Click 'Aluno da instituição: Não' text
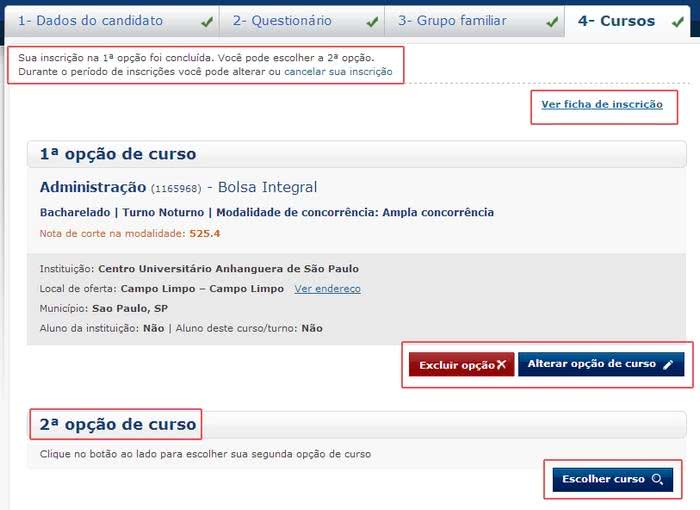Screen dimensions: 700x510 point(102,328)
